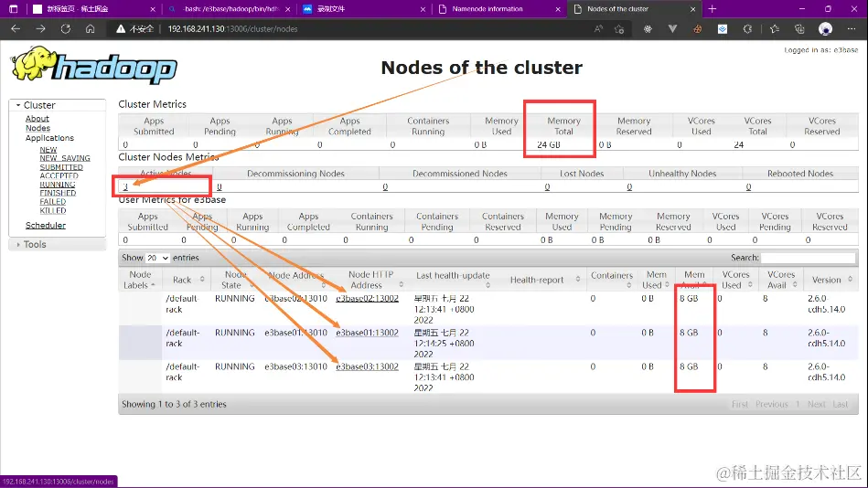Open the browser settings ellipsis menu
Viewport: 868px width, 488px height.
coord(852,28)
